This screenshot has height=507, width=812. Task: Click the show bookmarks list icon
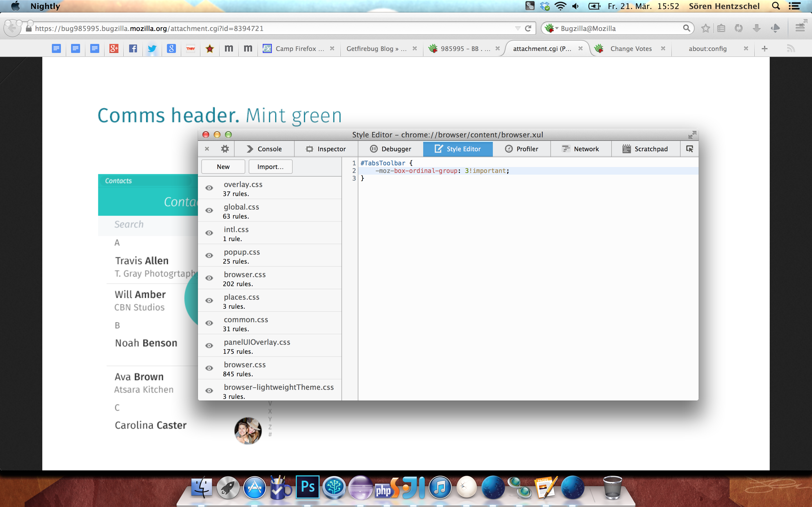(x=721, y=28)
